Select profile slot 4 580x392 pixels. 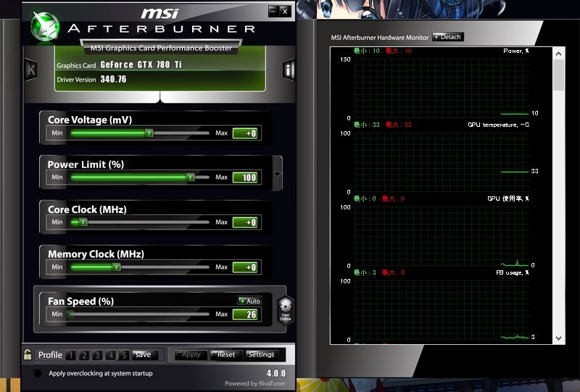coord(111,355)
